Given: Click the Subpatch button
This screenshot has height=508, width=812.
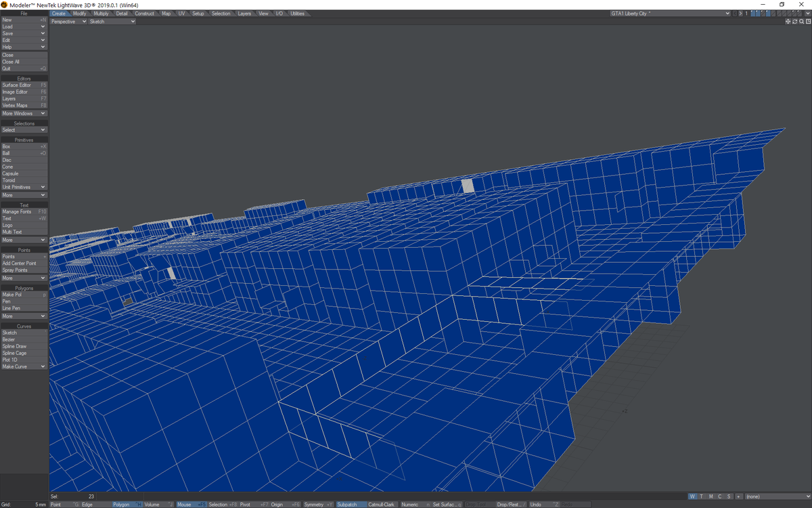Looking at the screenshot, I should 351,505.
